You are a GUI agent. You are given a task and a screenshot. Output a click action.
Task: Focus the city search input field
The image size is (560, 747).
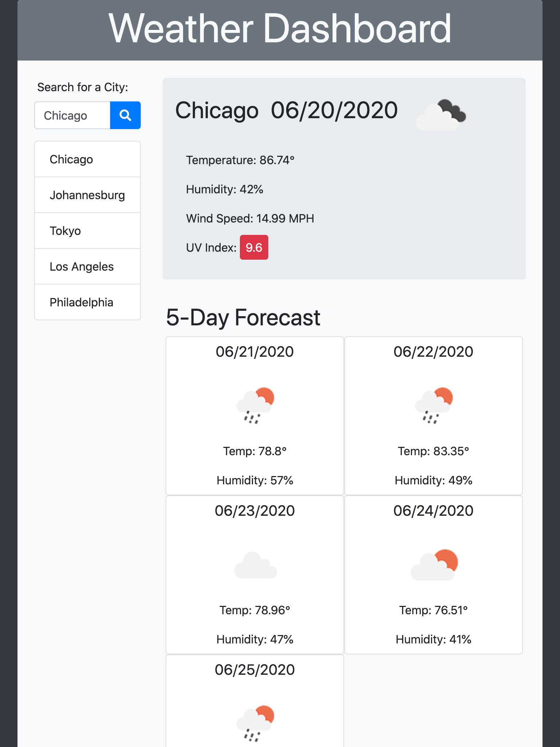tap(73, 115)
